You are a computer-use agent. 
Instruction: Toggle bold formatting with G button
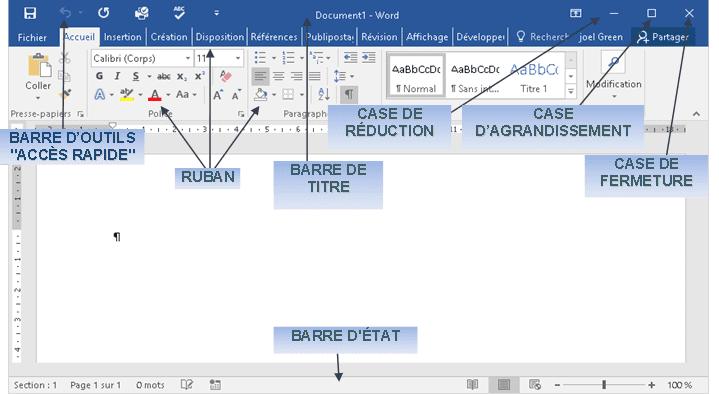coord(99,76)
